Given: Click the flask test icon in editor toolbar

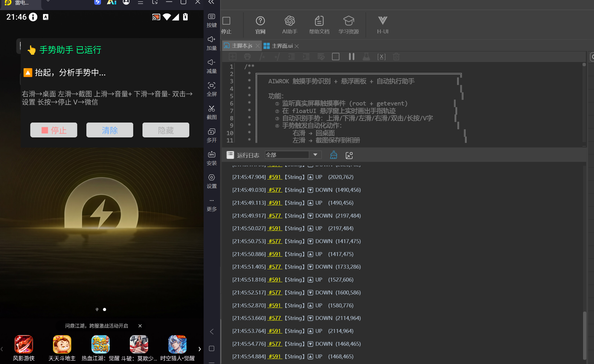Looking at the screenshot, I should coord(366,57).
